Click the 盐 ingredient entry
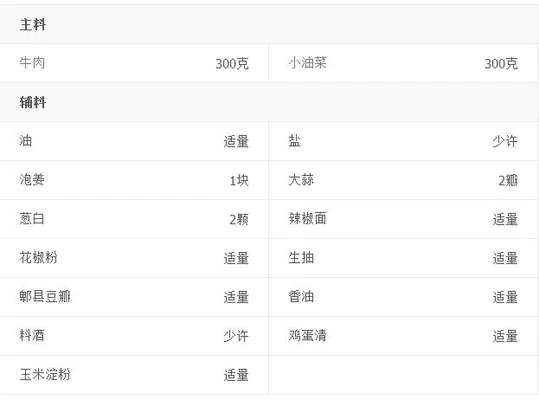 point(295,141)
